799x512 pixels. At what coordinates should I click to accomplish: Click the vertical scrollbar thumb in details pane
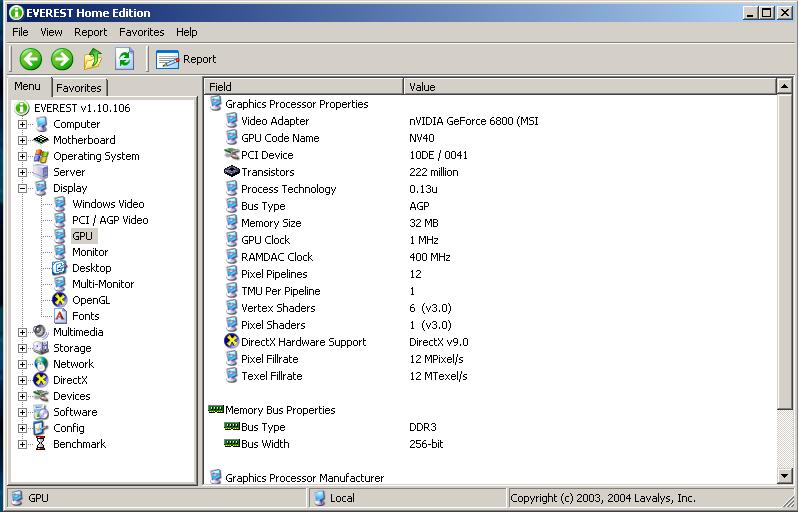(785, 251)
